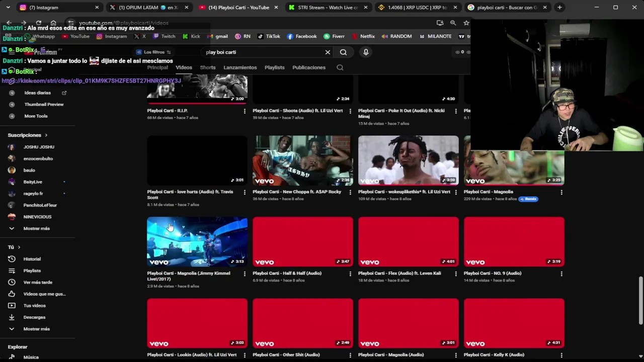Open MILANOTE bookmark

pos(435,36)
